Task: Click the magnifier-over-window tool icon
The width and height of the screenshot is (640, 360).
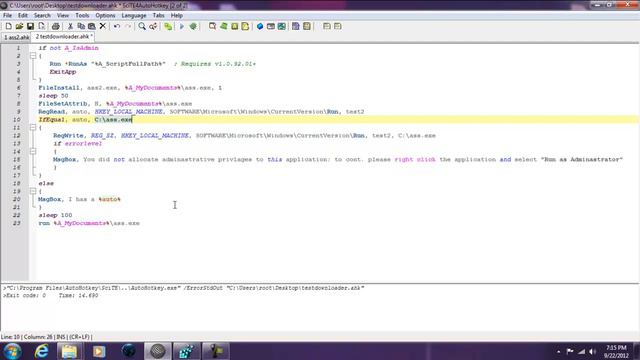Action: [212, 26]
